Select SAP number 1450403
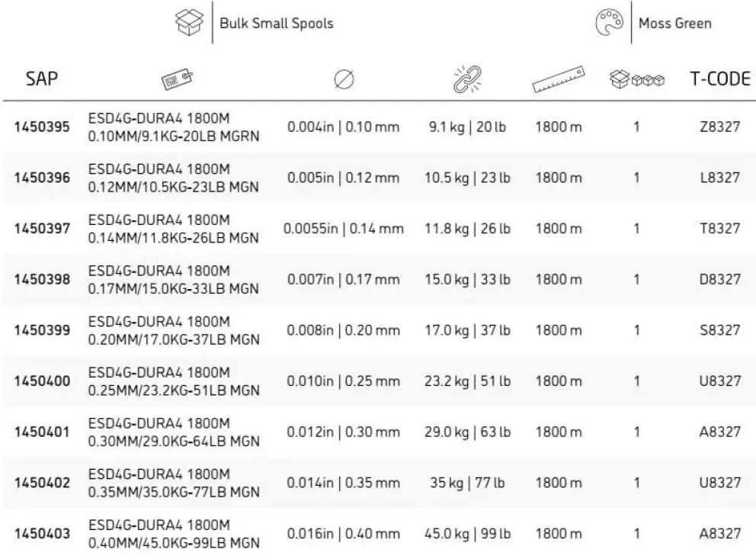The width and height of the screenshot is (756, 556). click(x=42, y=533)
